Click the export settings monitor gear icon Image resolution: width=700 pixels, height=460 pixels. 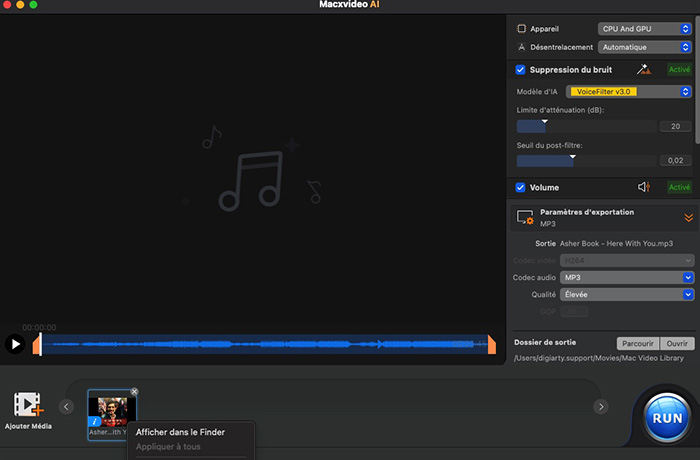pos(525,217)
